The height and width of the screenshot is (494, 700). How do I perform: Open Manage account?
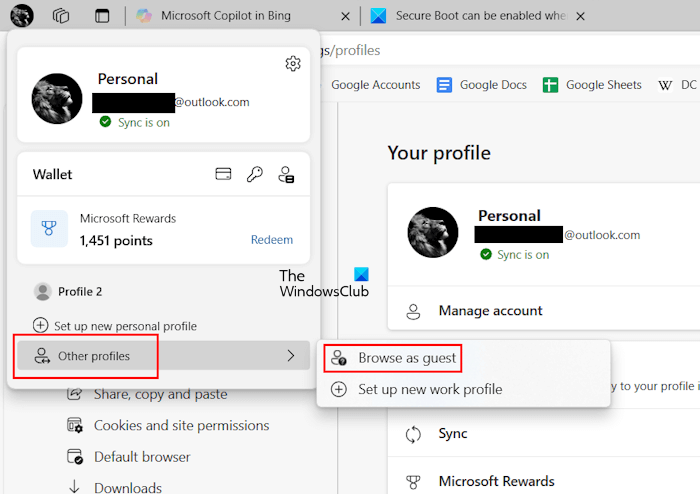544,310
